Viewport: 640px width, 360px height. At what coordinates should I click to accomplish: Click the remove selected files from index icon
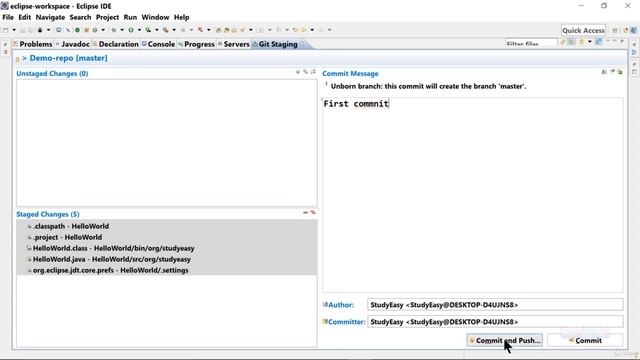(305, 212)
